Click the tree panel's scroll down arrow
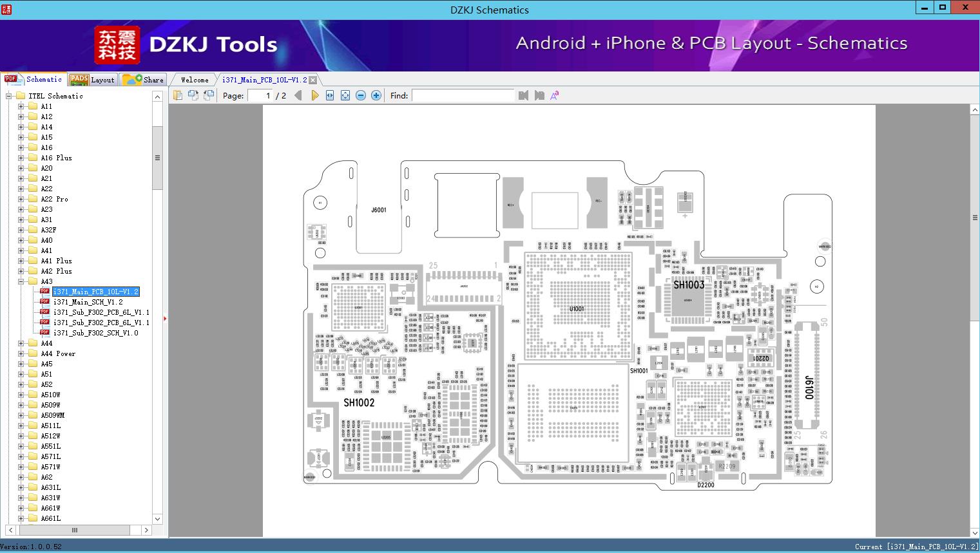Image resolution: width=980 pixels, height=553 pixels. pyautogui.click(x=157, y=519)
